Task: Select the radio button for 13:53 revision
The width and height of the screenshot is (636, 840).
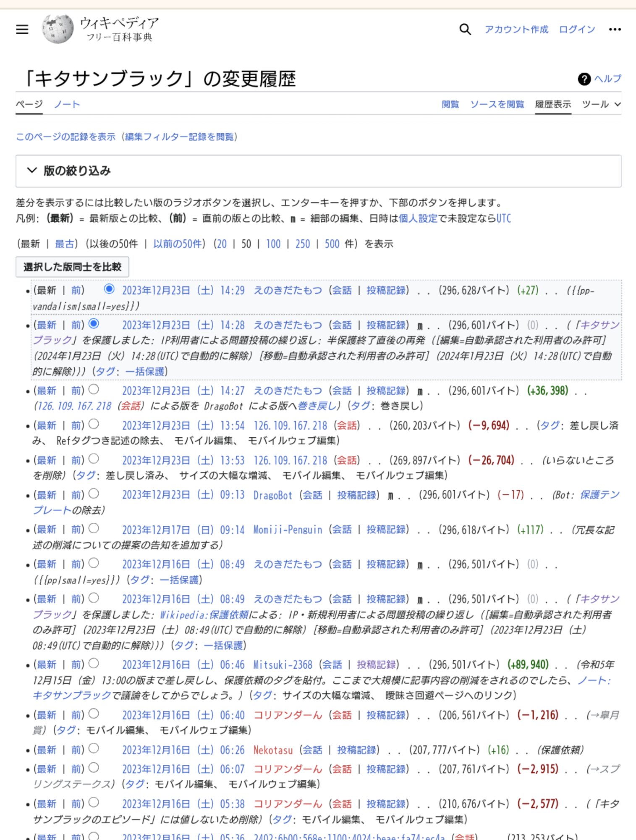Action: click(x=94, y=459)
